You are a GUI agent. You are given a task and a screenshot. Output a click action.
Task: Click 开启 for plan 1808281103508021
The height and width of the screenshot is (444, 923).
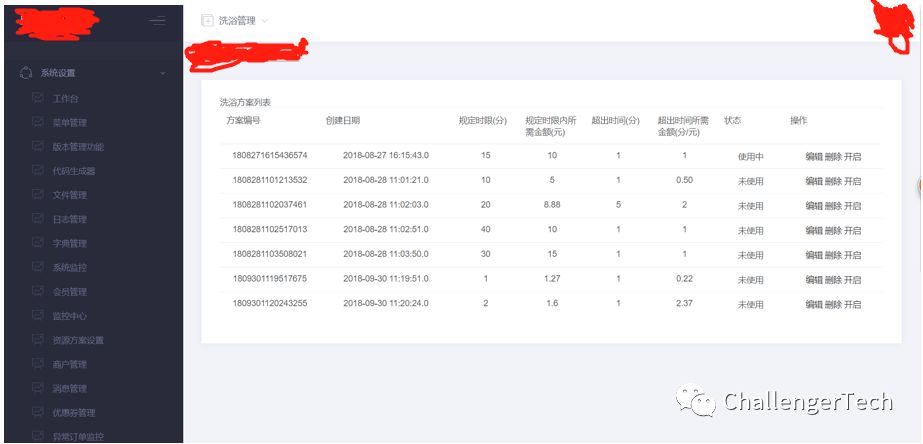pyautogui.click(x=852, y=255)
